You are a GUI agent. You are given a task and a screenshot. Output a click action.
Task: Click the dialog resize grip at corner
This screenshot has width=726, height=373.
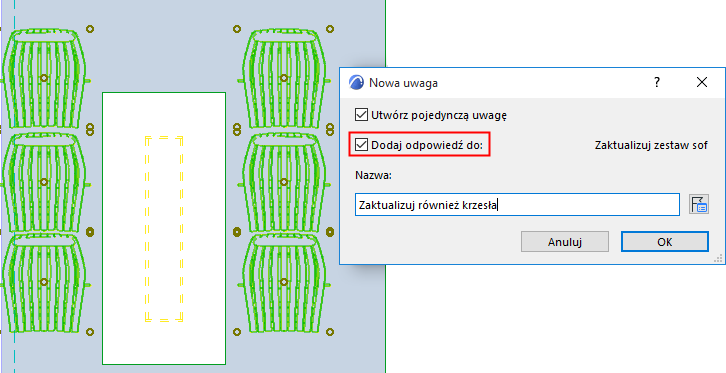click(718, 258)
